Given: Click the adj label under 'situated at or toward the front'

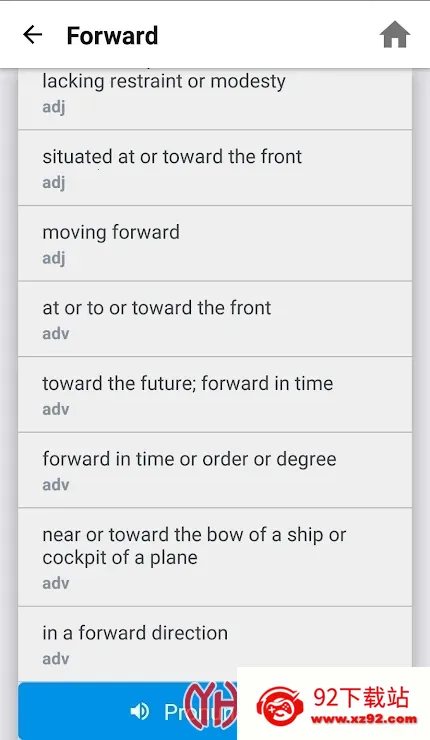Looking at the screenshot, I should click(x=54, y=183).
